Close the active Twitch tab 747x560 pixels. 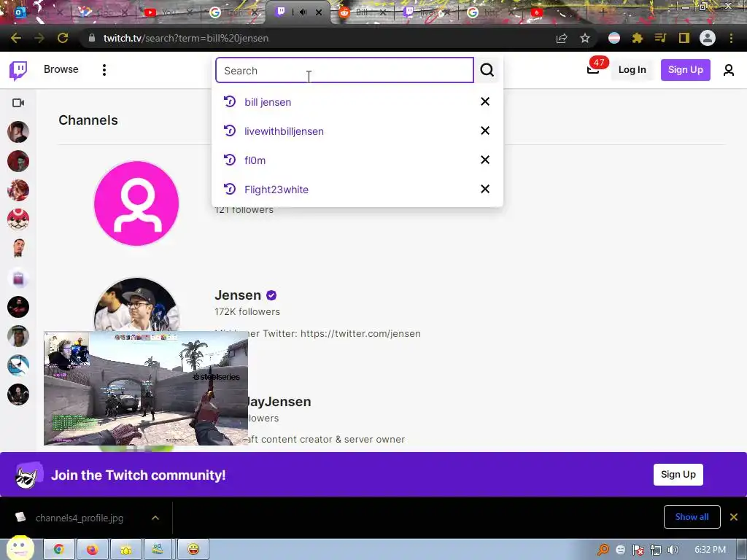pos(319,12)
